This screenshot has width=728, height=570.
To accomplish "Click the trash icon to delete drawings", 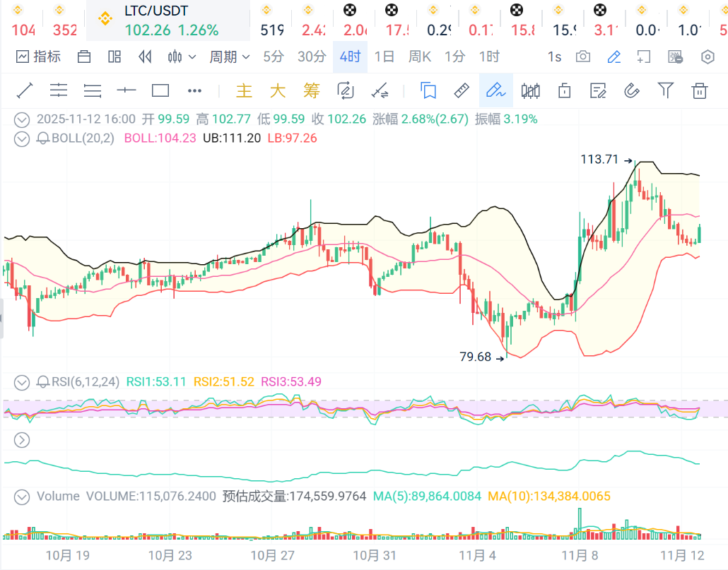I will [x=700, y=90].
